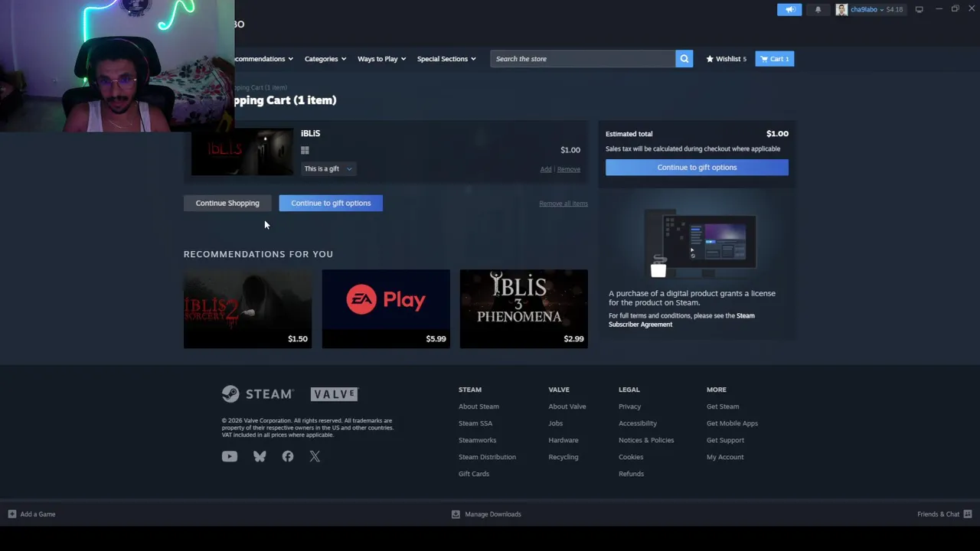Open the Iblis 3 Phenomena recommendation
Viewport: 980px width, 551px height.
click(x=524, y=309)
